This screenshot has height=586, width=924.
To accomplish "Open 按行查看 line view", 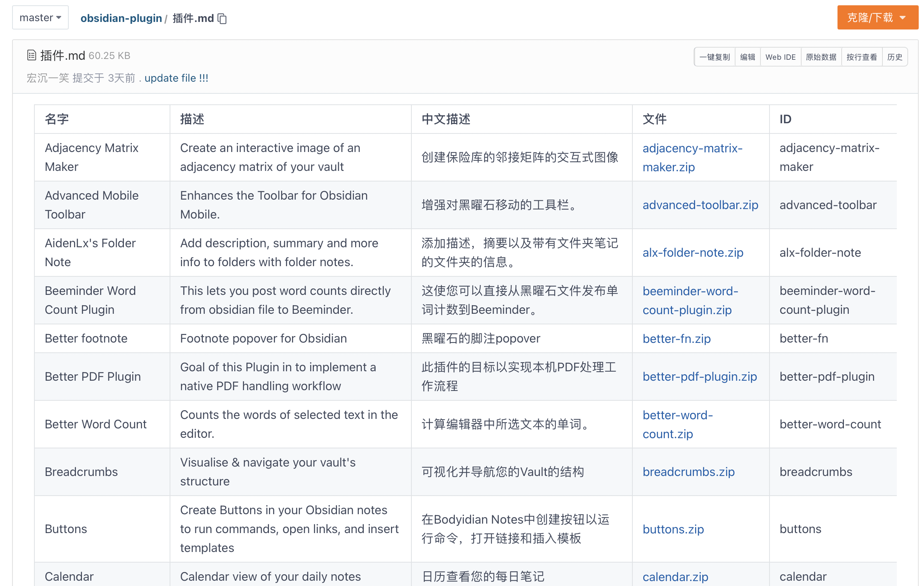I will [x=862, y=57].
